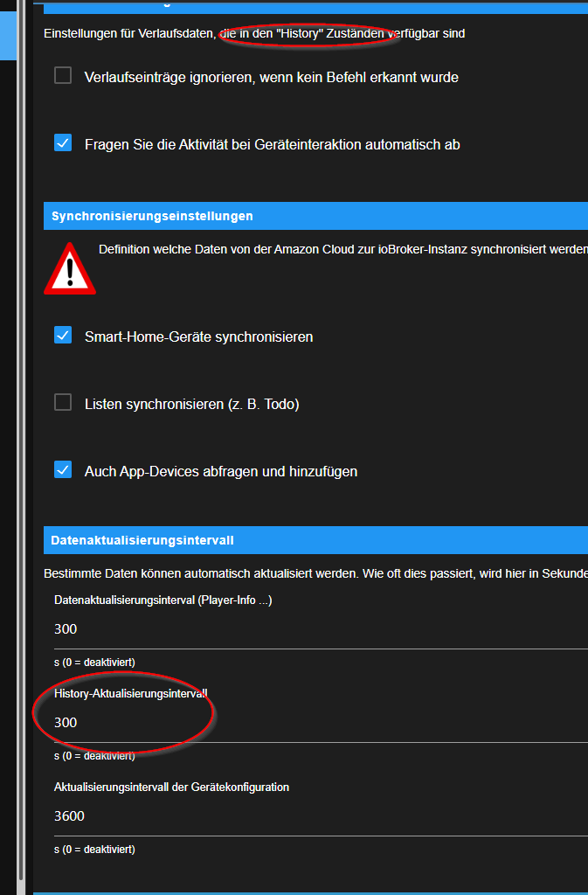Click the red warning triangle icon
588x895 pixels.
coord(70,269)
